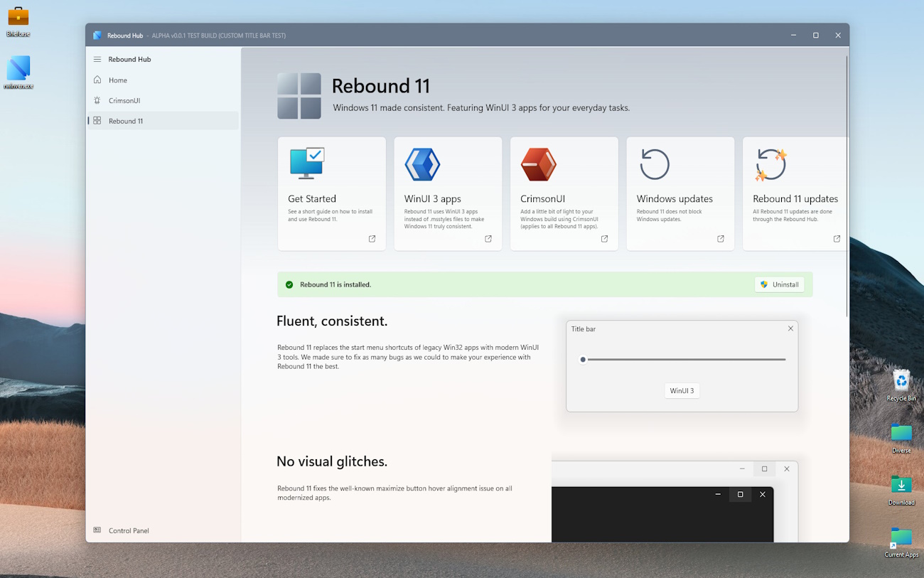Viewport: 924px width, 578px height.
Task: Open external link on Rebound 11 updates card
Action: tap(837, 239)
